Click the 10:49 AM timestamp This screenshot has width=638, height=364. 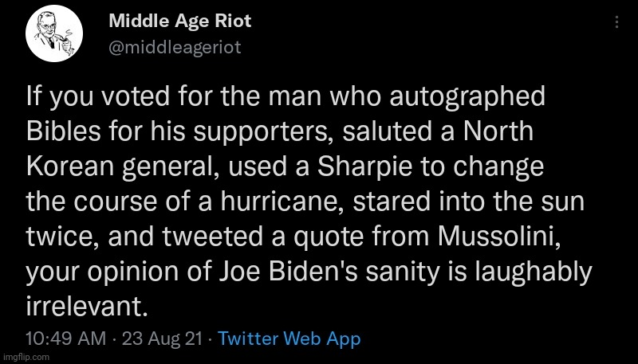click(66, 339)
